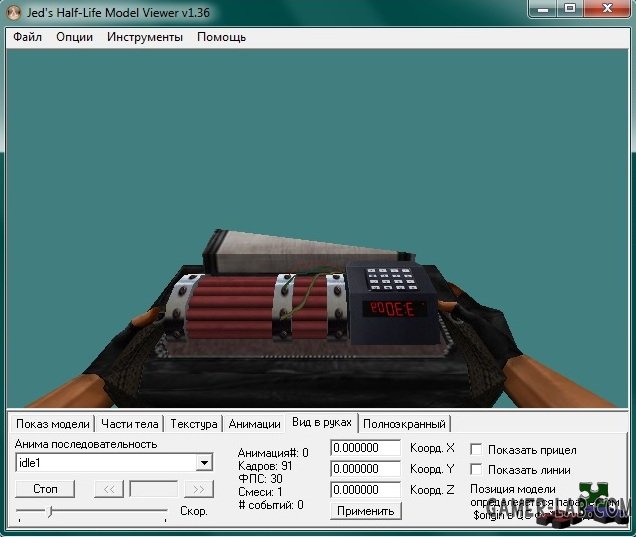
Task: Open the Файл menu
Action: coord(27,37)
